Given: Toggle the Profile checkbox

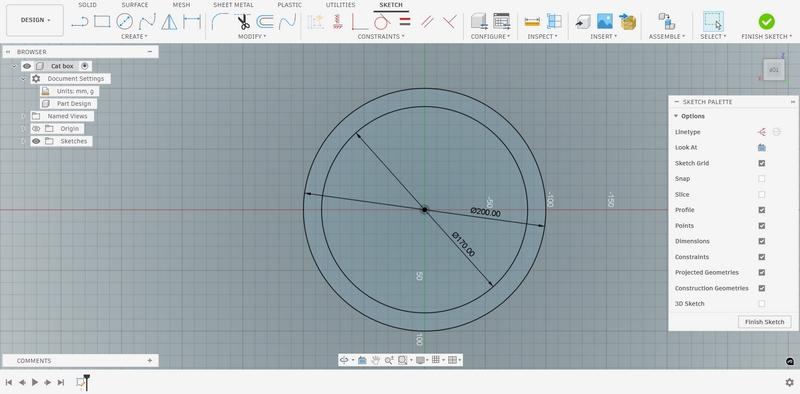Looking at the screenshot, I should [x=762, y=210].
